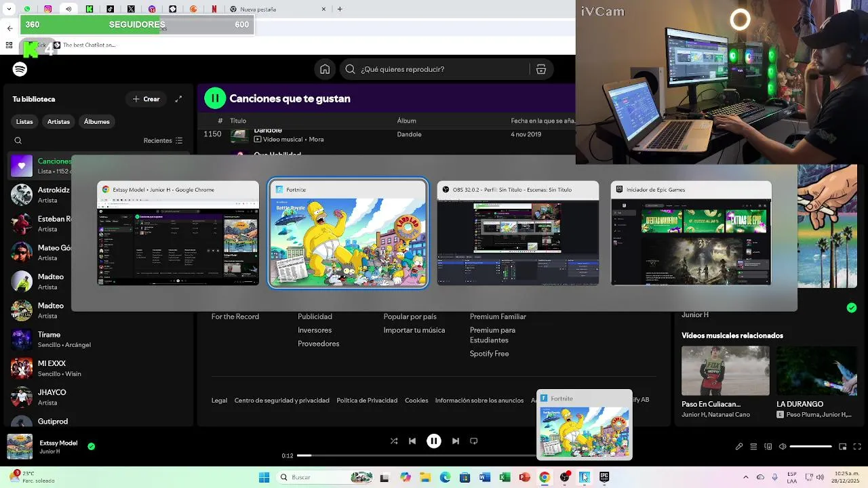Filter library by Artistas
The image size is (868, 488).
[58, 121]
